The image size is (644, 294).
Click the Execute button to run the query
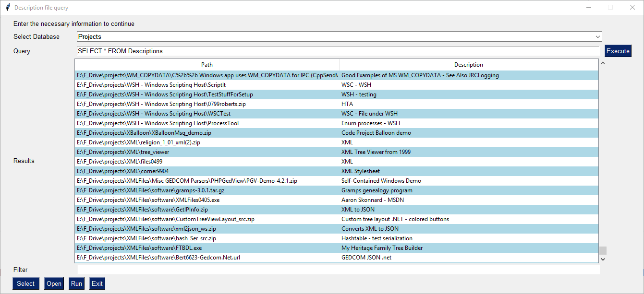(x=618, y=50)
